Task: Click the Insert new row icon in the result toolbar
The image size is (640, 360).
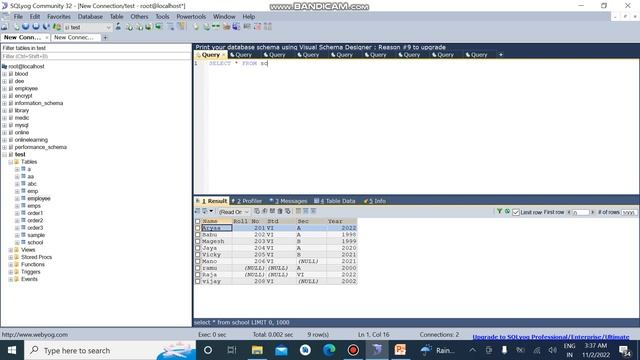Action: (x=257, y=211)
